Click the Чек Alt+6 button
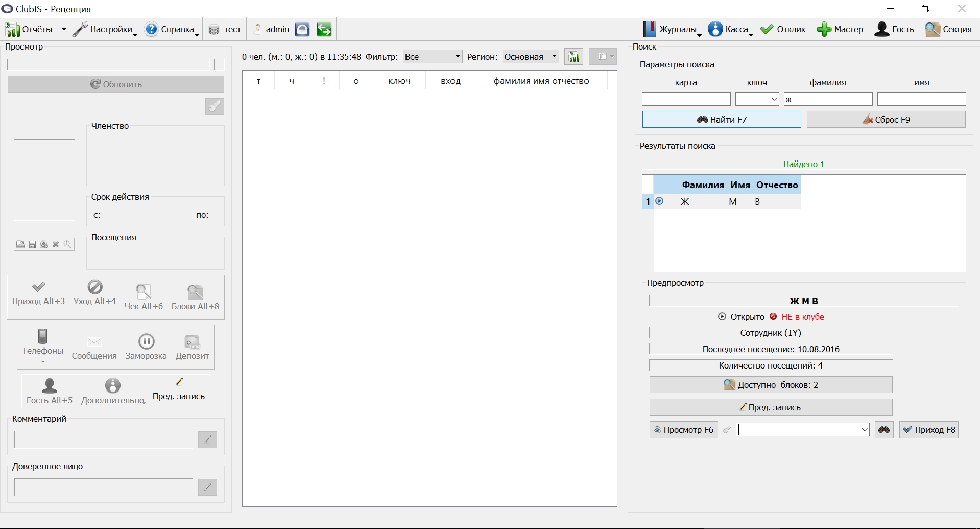 click(144, 297)
